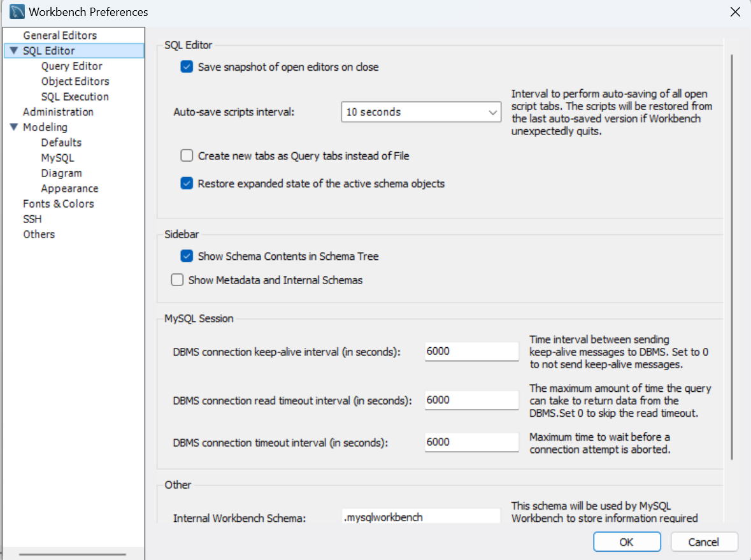
Task: Click 'DBMS connection keep-alive interval (in seconds):' label
Action: 287,352
